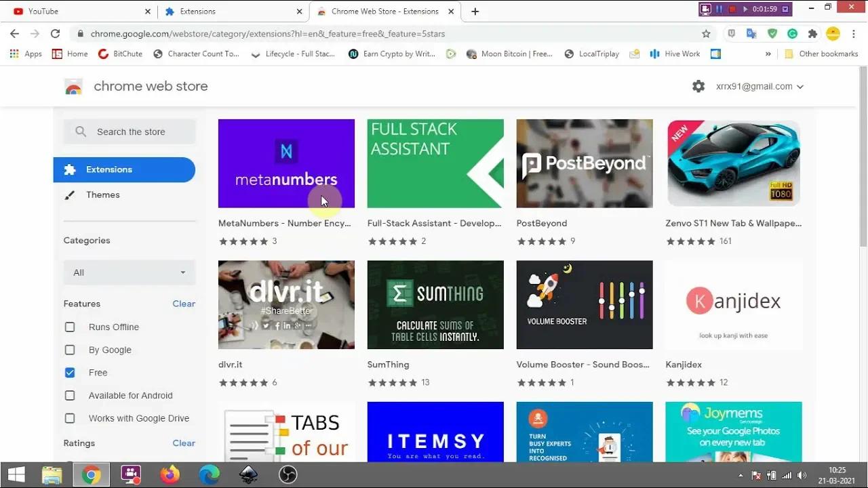Click the 'Kanjidex' extension title text
Image resolution: width=868 pixels, height=488 pixels.
684,365
